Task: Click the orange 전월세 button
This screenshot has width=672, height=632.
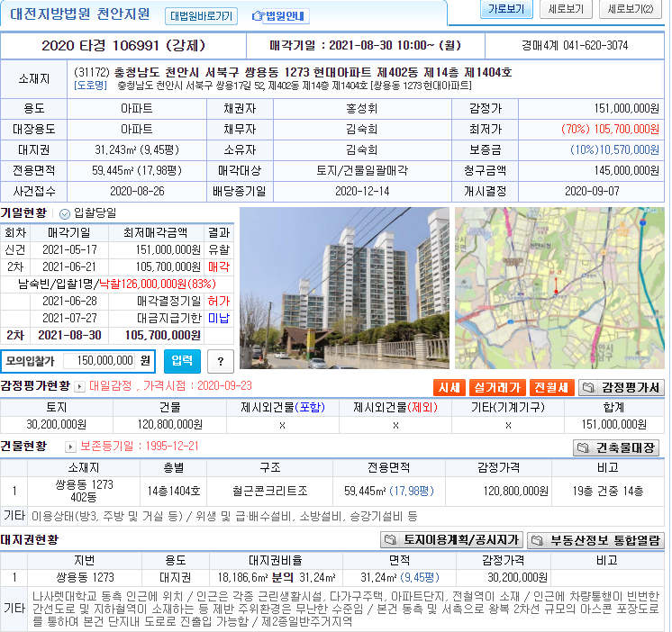Action: (551, 387)
